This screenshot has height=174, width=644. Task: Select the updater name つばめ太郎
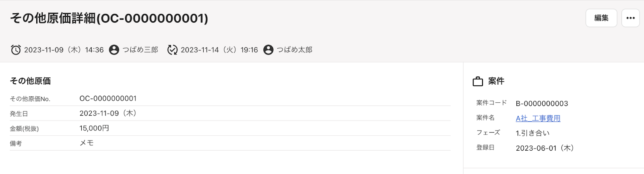point(295,50)
